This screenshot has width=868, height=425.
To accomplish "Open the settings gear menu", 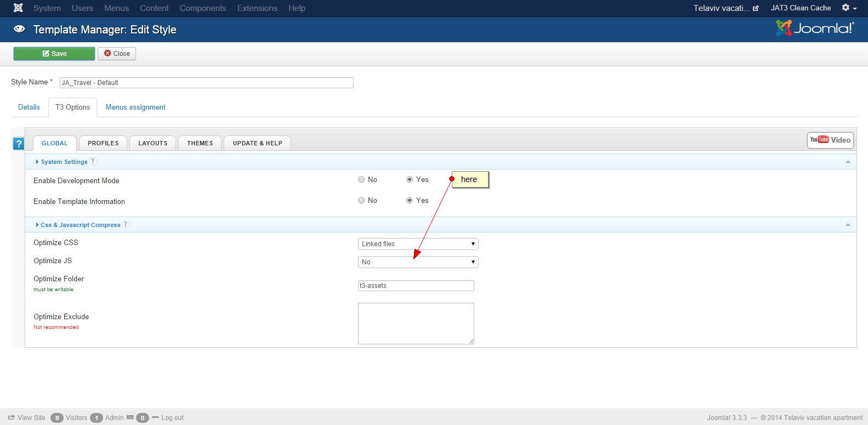I will [x=848, y=8].
